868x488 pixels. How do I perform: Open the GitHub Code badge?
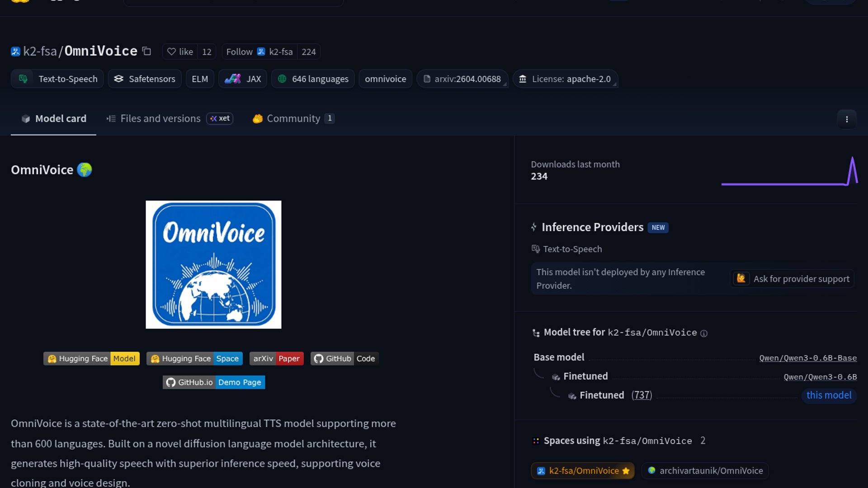coord(344,358)
